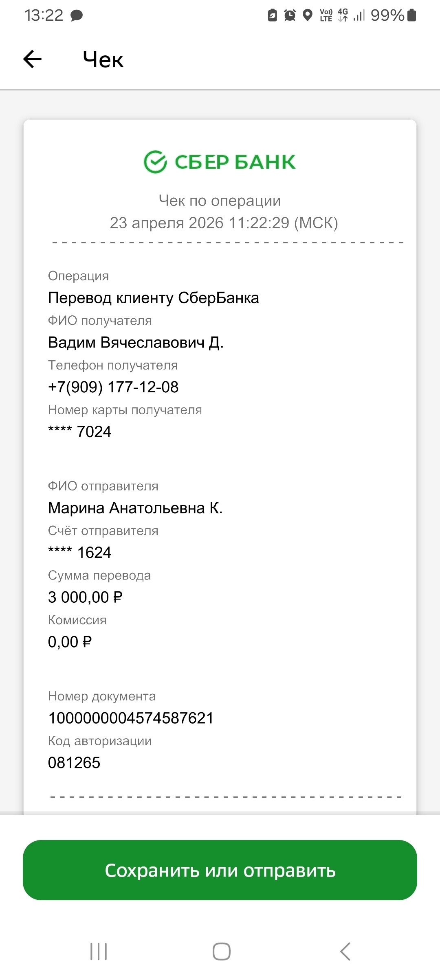Tap the battery indicator icon
Viewport: 440px width, 980px height.
coord(412,15)
